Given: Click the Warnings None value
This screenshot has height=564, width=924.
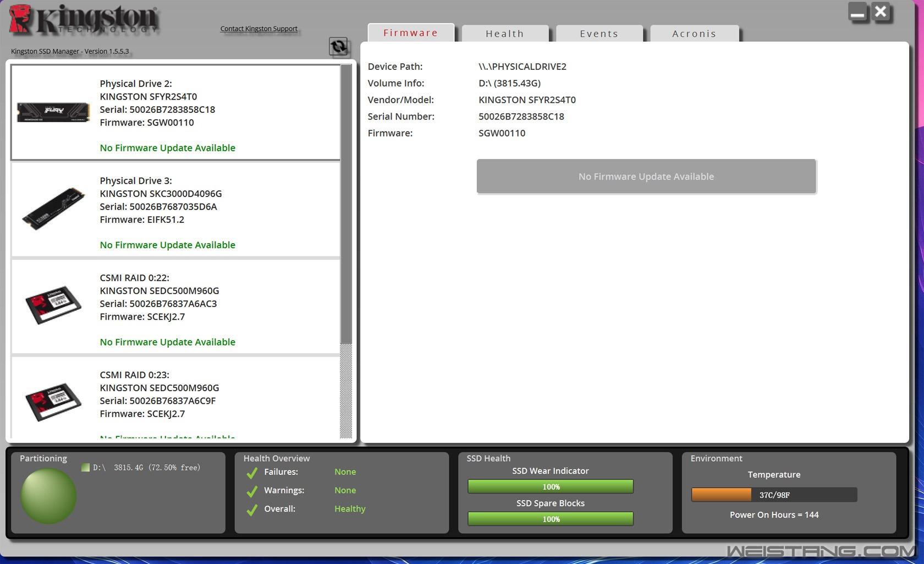Looking at the screenshot, I should coord(345,490).
